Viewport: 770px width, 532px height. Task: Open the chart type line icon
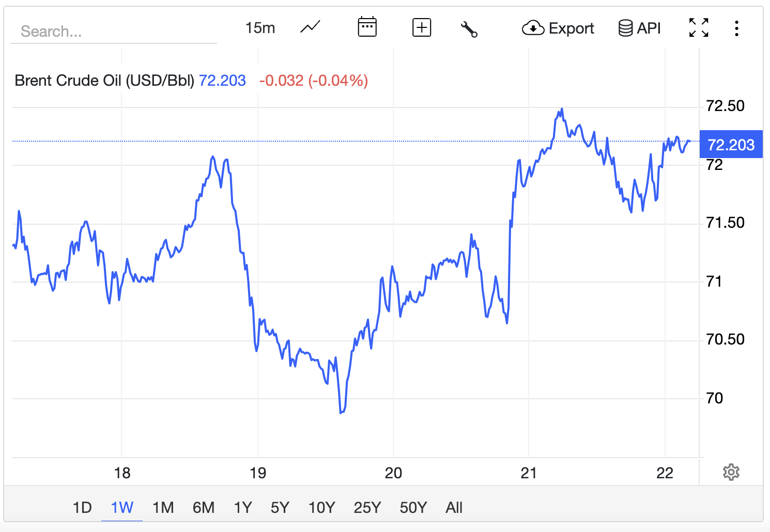310,27
